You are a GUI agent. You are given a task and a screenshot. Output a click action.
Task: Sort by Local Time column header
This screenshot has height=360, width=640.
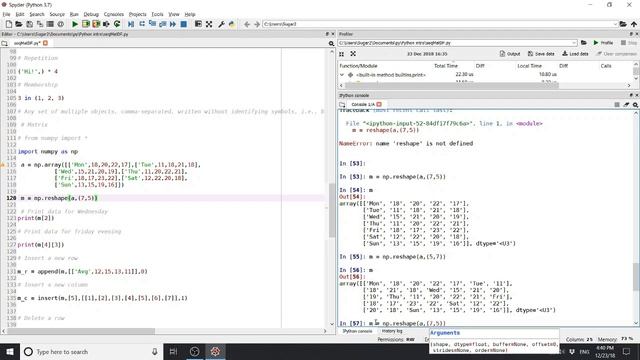point(529,66)
